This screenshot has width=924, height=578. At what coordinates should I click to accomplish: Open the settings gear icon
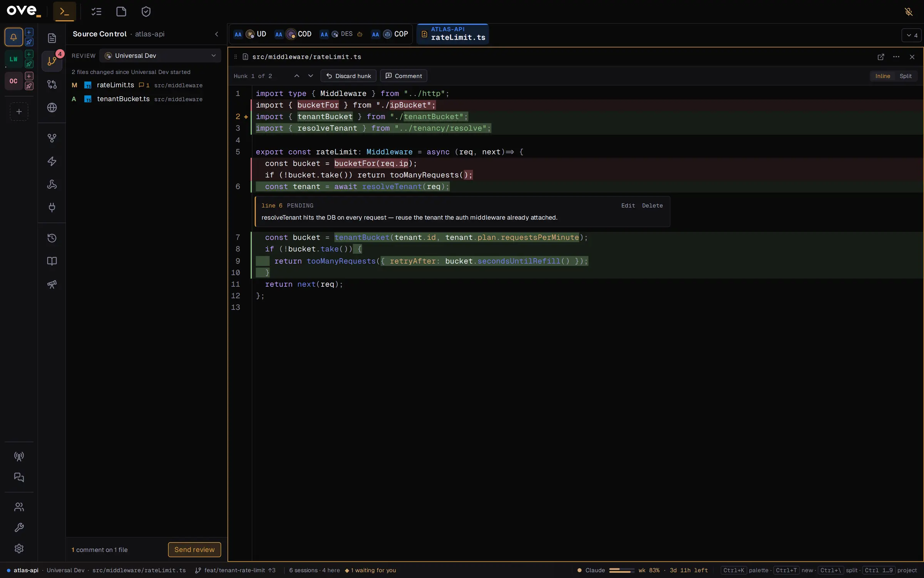19,549
